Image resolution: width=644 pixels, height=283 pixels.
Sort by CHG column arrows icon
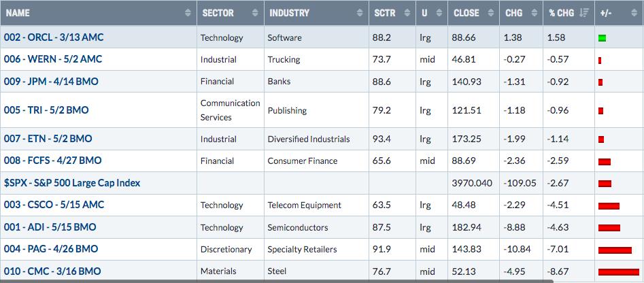coord(534,13)
